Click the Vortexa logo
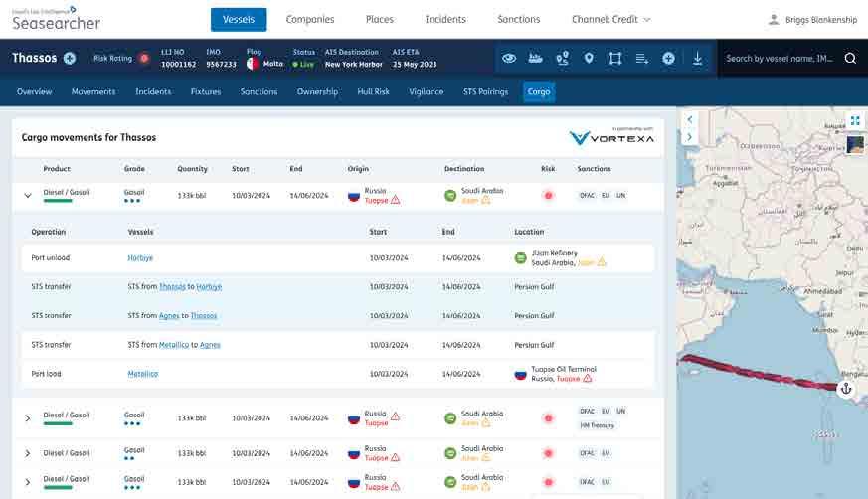This screenshot has width=868, height=499. (x=611, y=138)
